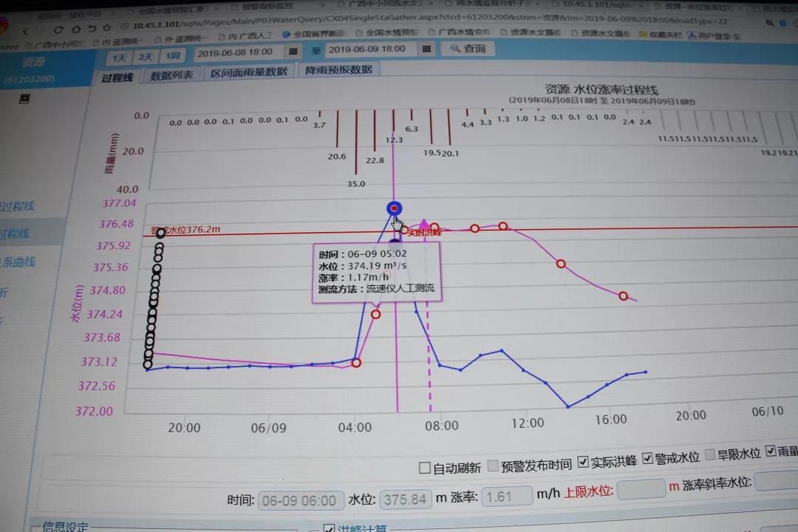Open the 降雨预报数据 tab

338,69
